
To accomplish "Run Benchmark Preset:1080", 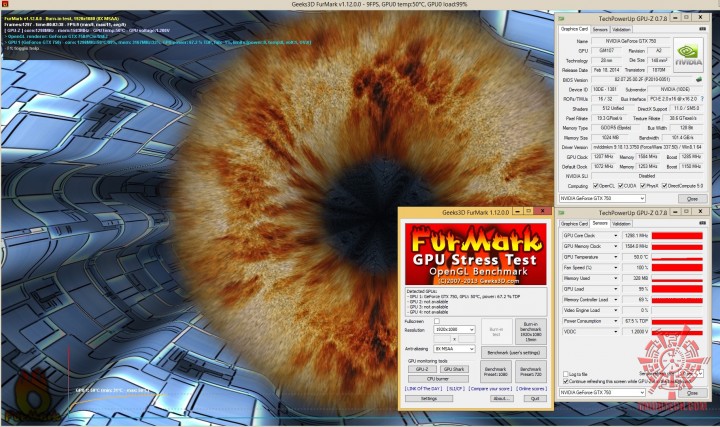I will coord(495,371).
